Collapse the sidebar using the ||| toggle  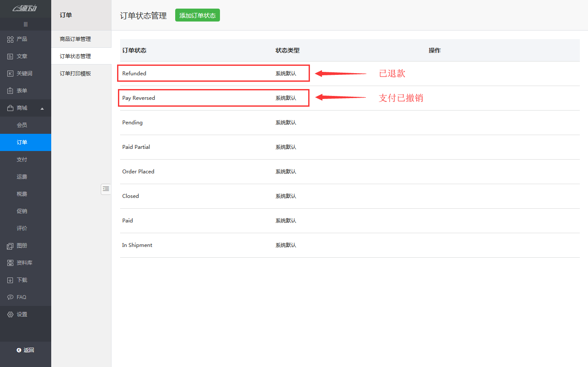(25, 24)
